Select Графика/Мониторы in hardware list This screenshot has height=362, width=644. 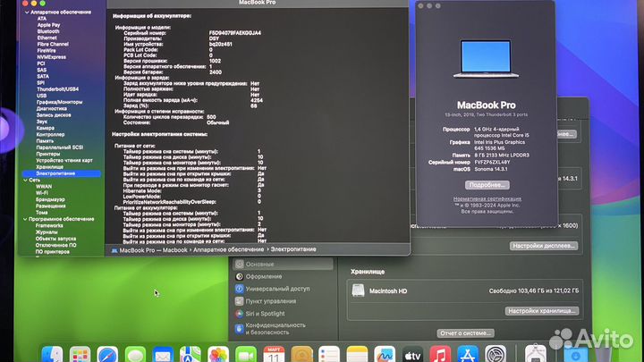(59, 102)
